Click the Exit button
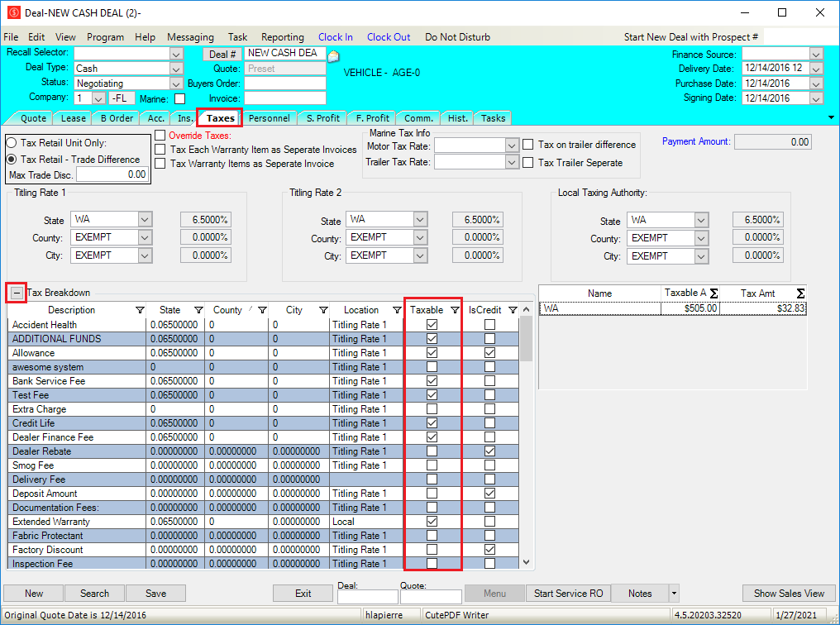The height and width of the screenshot is (625, 840). (x=303, y=594)
